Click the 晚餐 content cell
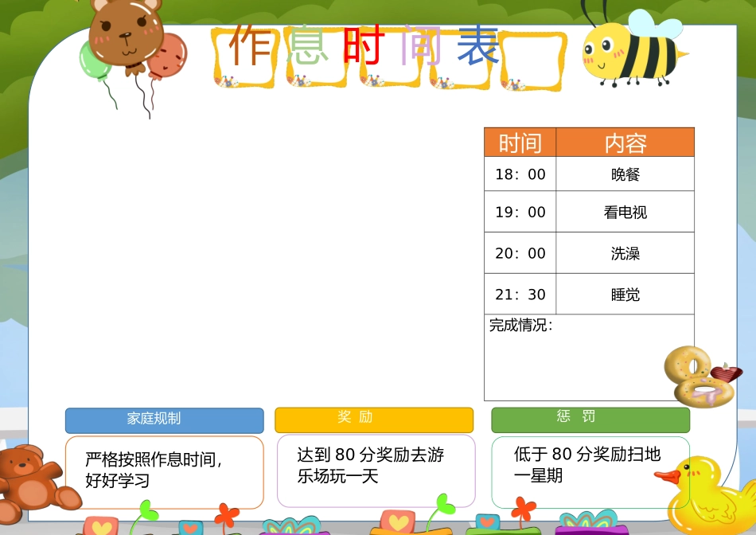Image resolution: width=756 pixels, height=535 pixels. [x=625, y=174]
